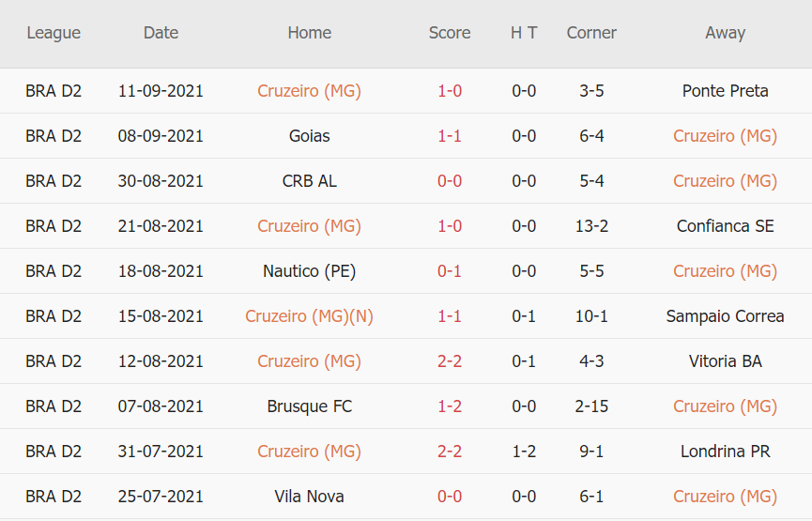The height and width of the screenshot is (521, 812).
Task: Click the 0-1 score against Nautico
Action: pyautogui.click(x=450, y=271)
